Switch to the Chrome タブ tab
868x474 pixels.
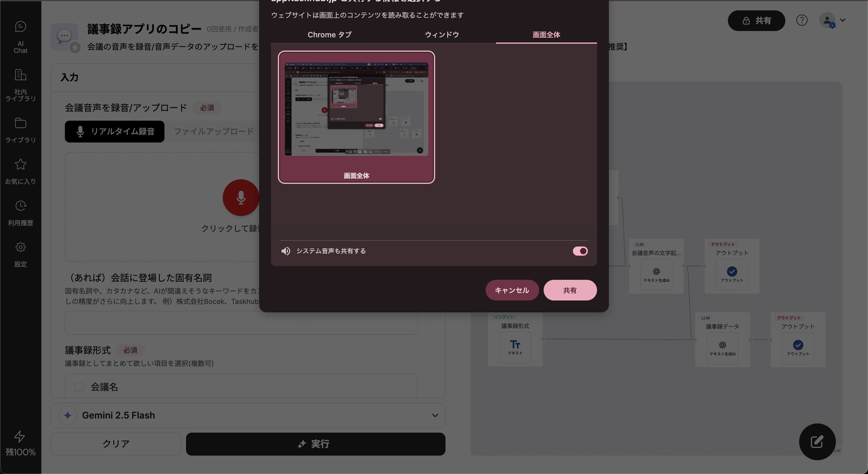pyautogui.click(x=329, y=35)
